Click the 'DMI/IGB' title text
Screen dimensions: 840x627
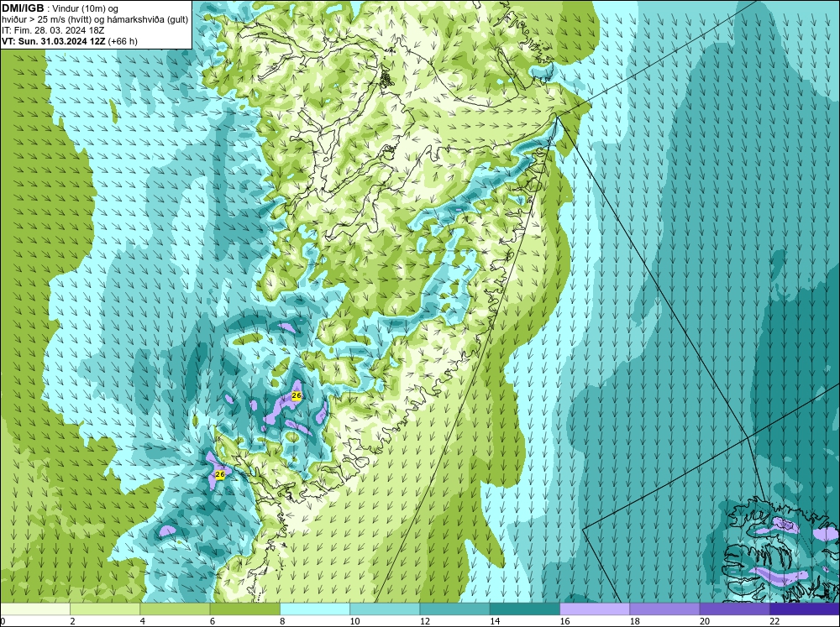click(23, 8)
